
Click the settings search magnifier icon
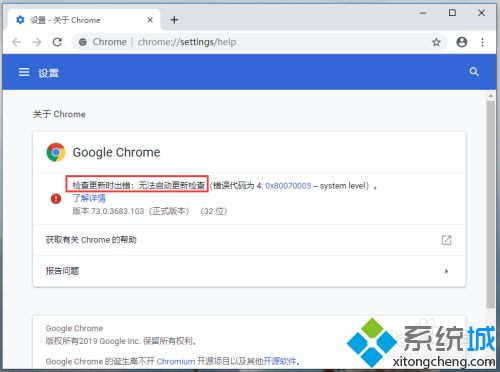tap(474, 72)
